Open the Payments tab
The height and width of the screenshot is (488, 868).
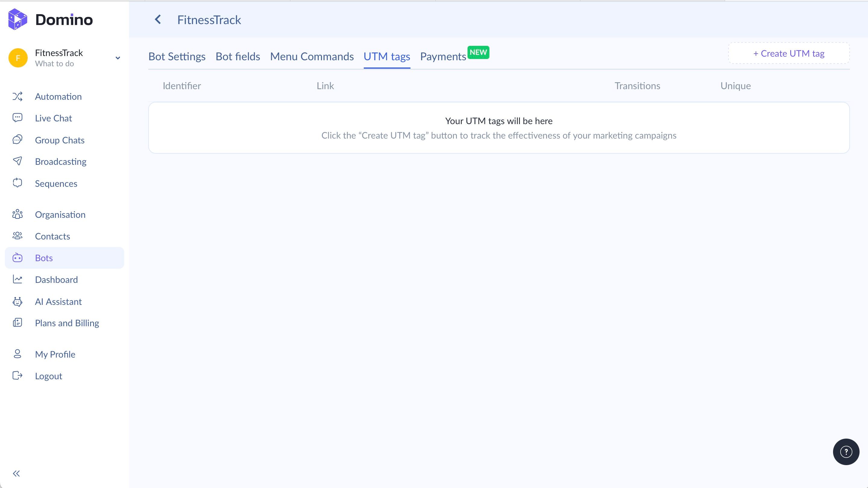click(443, 57)
